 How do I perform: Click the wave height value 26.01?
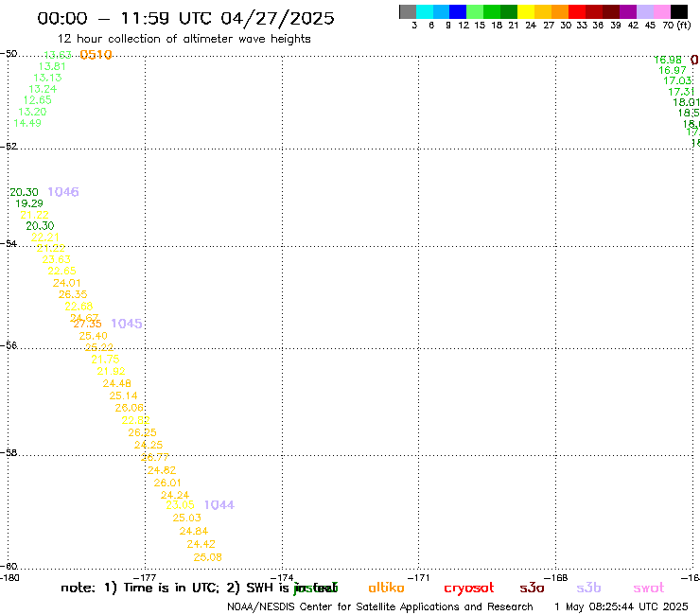tap(167, 483)
